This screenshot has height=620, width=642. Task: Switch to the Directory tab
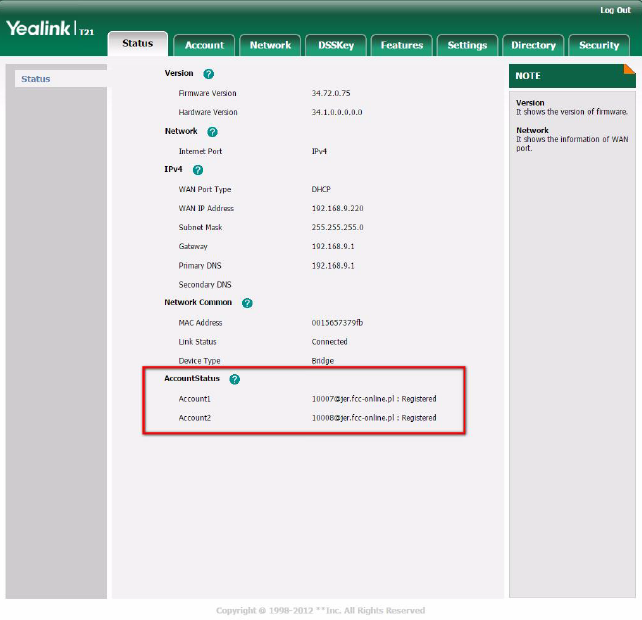[533, 45]
